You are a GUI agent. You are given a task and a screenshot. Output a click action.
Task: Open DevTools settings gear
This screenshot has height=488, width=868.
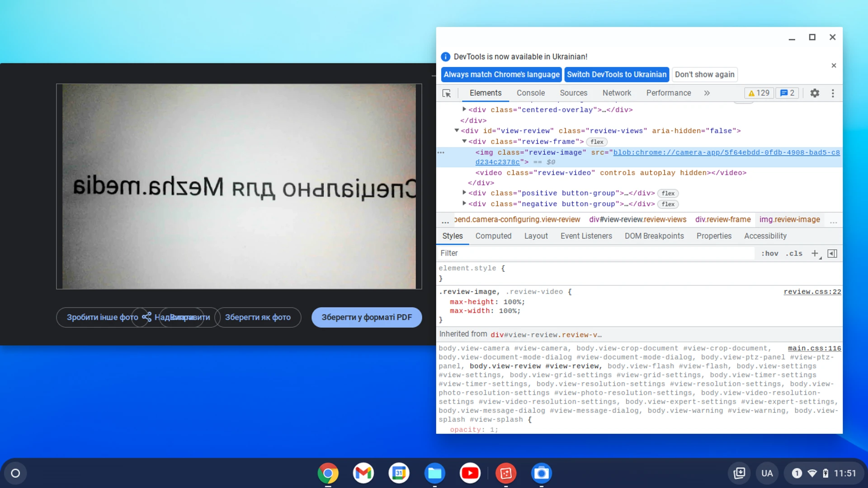[x=815, y=93]
